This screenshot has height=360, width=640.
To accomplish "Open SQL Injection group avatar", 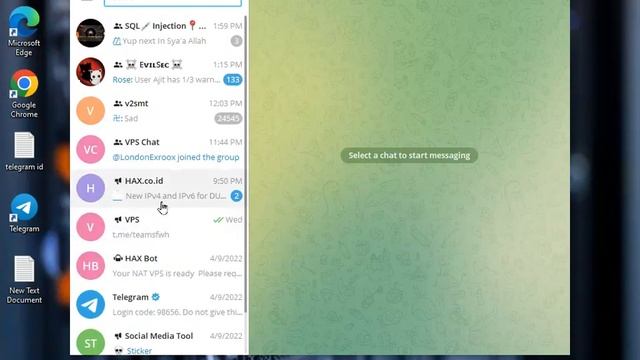I will (90, 33).
